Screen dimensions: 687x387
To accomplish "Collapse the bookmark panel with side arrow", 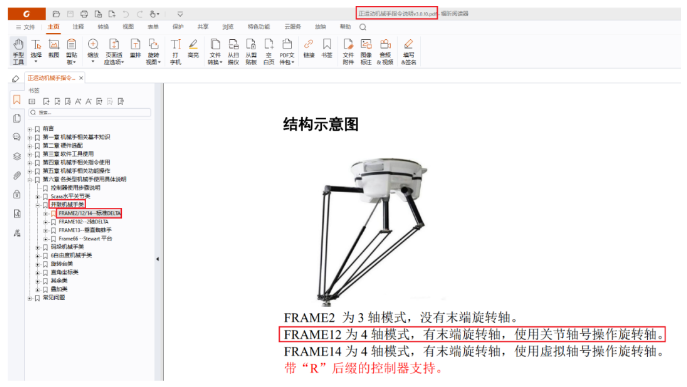I will point(158,259).
